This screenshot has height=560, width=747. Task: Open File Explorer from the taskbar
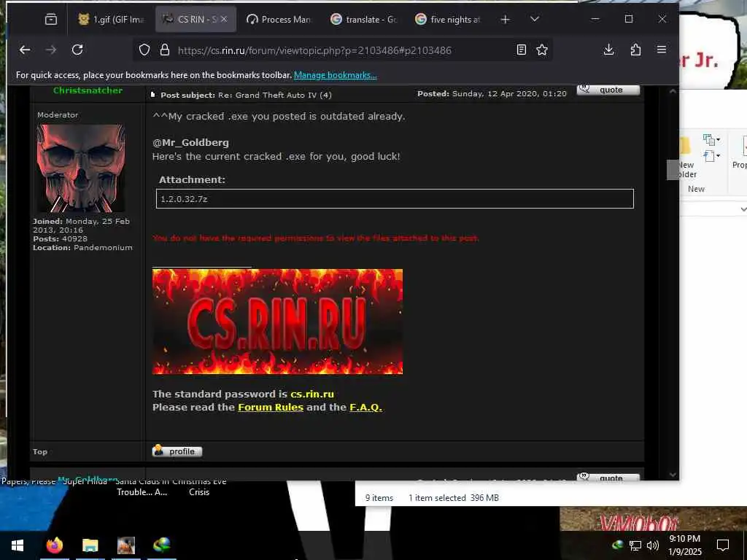tap(90, 545)
